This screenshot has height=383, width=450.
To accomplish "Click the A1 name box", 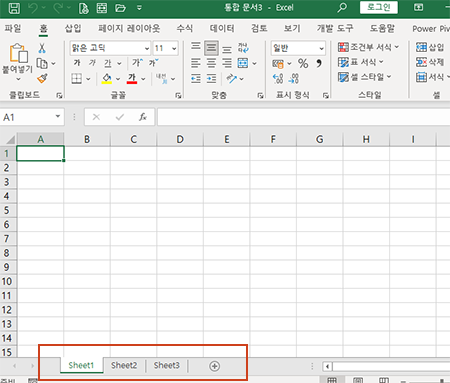I will [32, 117].
